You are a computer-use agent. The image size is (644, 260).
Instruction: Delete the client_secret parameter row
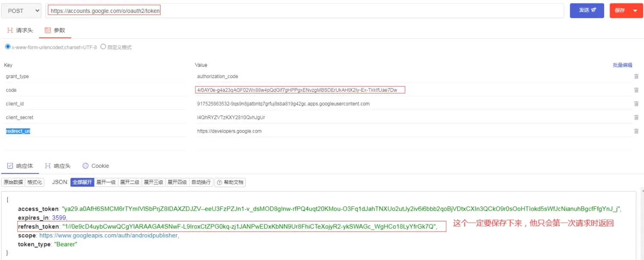(636, 118)
